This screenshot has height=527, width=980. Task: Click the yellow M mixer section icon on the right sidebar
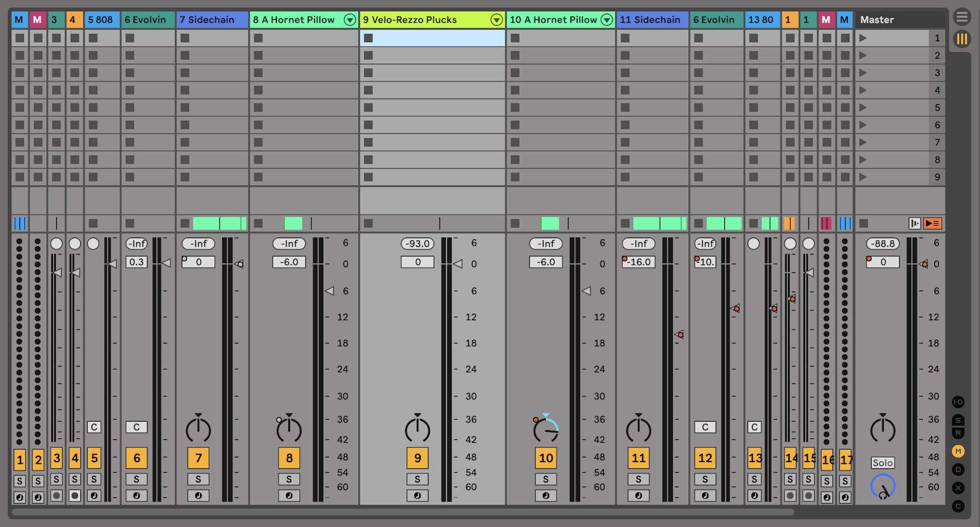coord(959,452)
